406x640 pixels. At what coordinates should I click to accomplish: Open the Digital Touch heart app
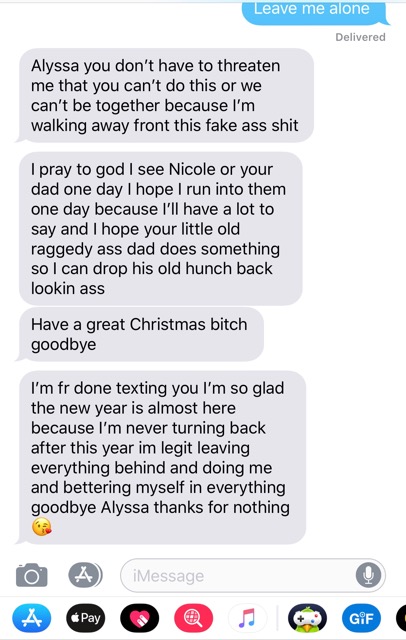140,618
